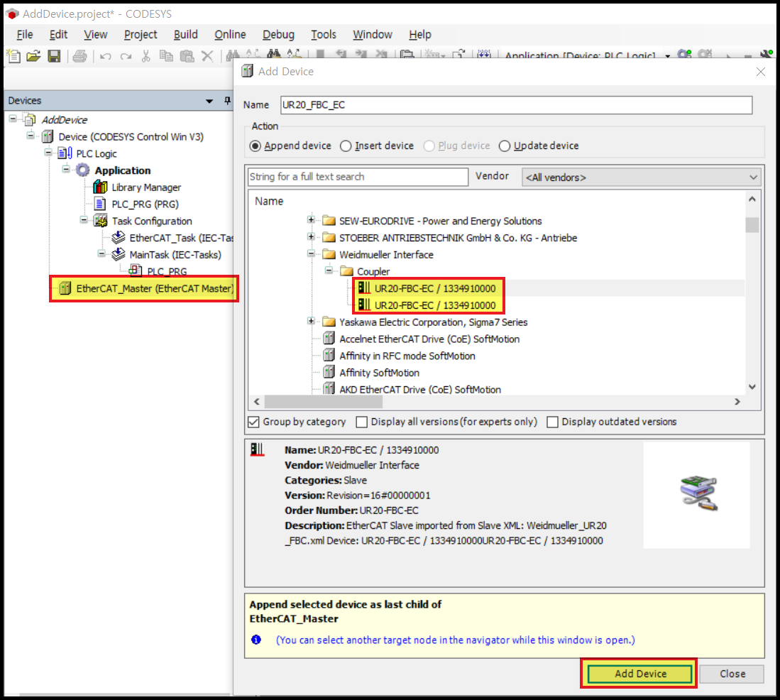This screenshot has height=700, width=780.
Task: Click the Device (CODESYS Control Win V3) icon
Action: coord(48,137)
